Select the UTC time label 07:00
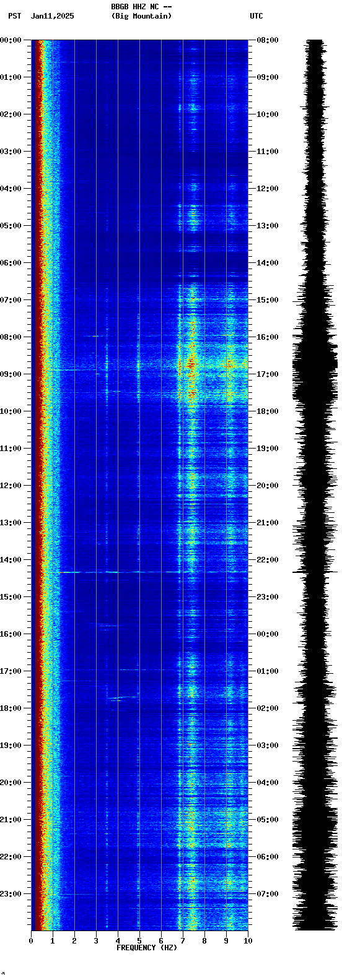The image size is (342, 980). coord(268,894)
